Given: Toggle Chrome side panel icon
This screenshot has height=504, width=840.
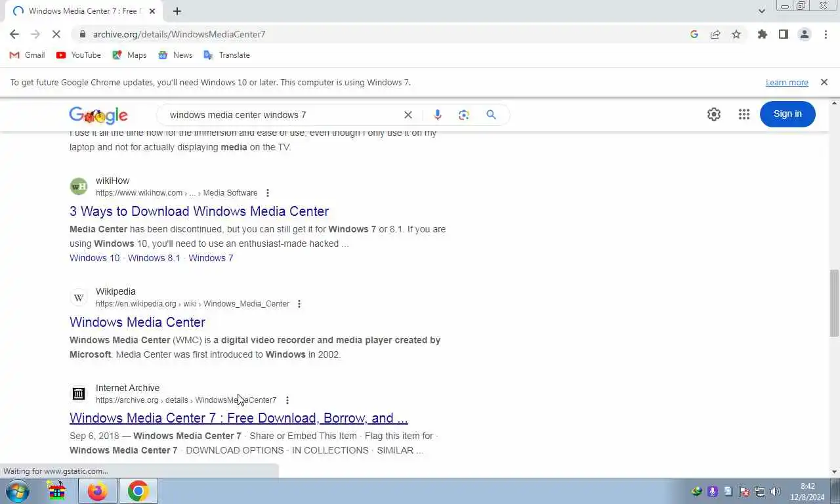Looking at the screenshot, I should point(784,34).
